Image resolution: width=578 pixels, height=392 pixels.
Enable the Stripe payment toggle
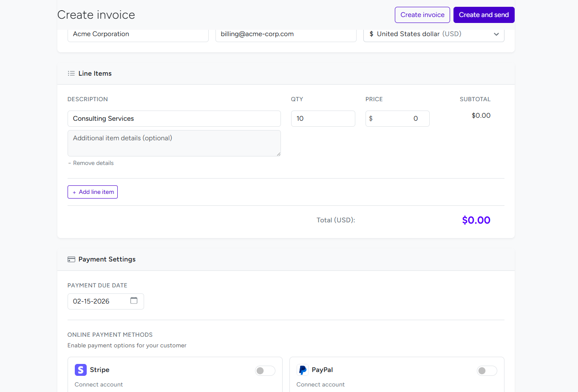click(265, 370)
